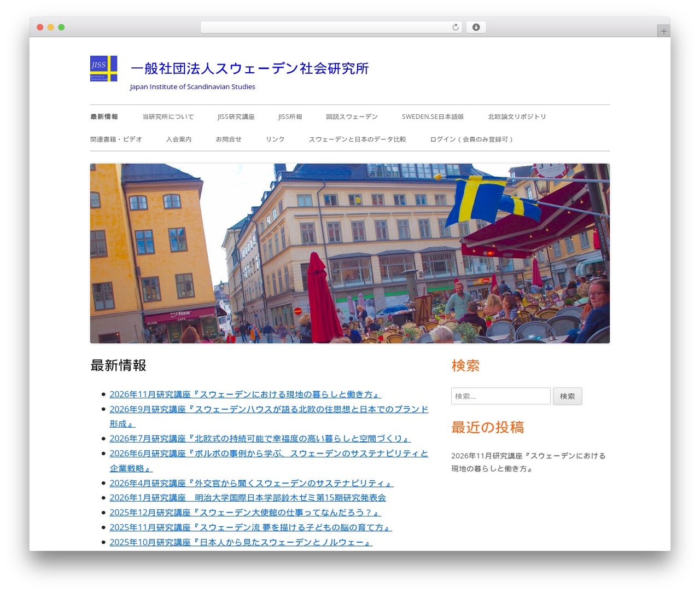Click the 検索 search input field
Viewport: 700px width, 593px height.
click(501, 396)
